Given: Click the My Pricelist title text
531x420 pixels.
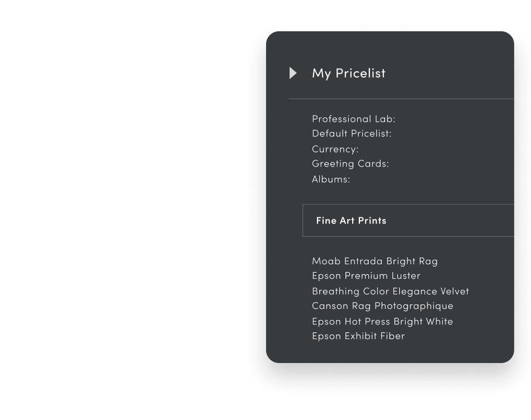Looking at the screenshot, I should 348,73.
